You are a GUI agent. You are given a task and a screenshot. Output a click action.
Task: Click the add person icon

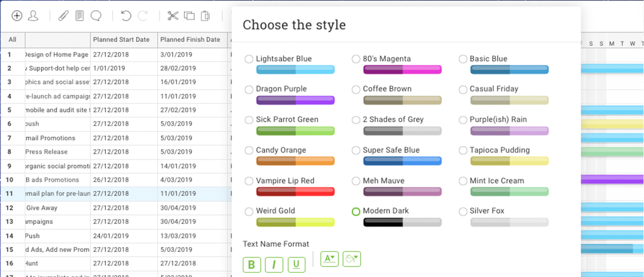33,16
